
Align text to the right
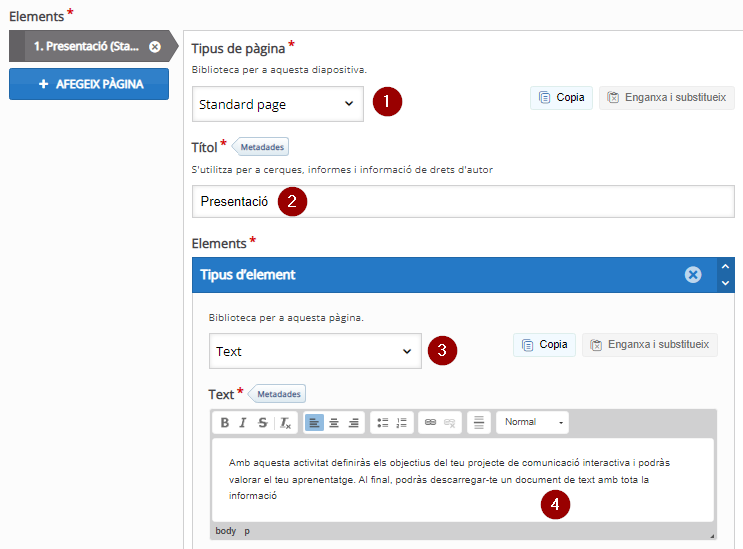point(353,423)
